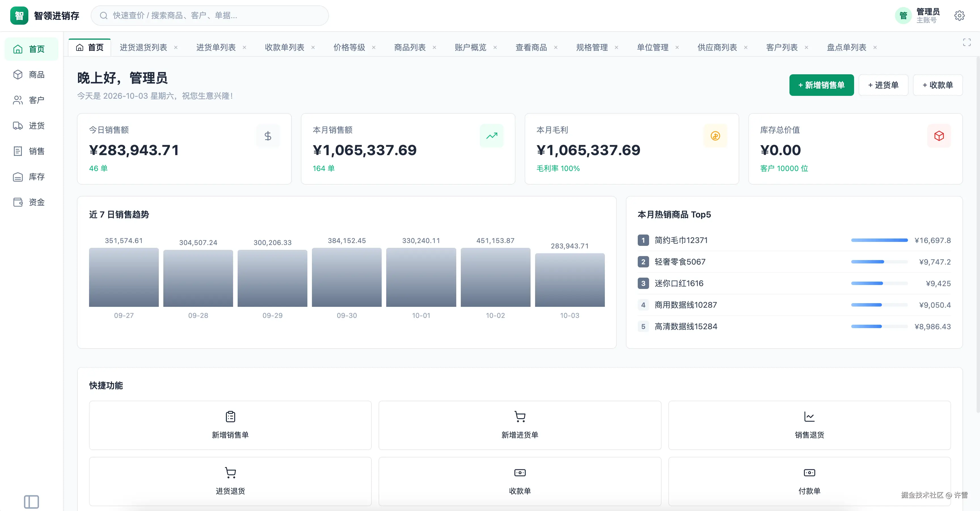Open the settings gear icon
980x511 pixels.
(959, 16)
